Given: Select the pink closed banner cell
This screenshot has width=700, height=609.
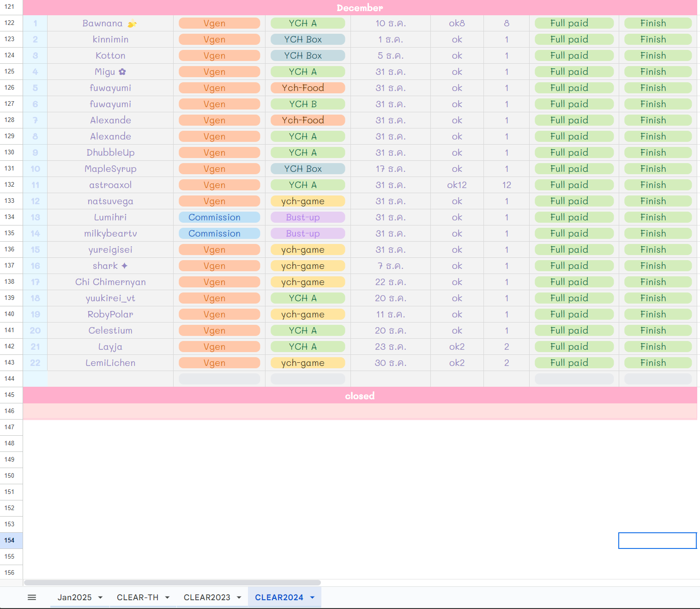Looking at the screenshot, I should pyautogui.click(x=360, y=396).
